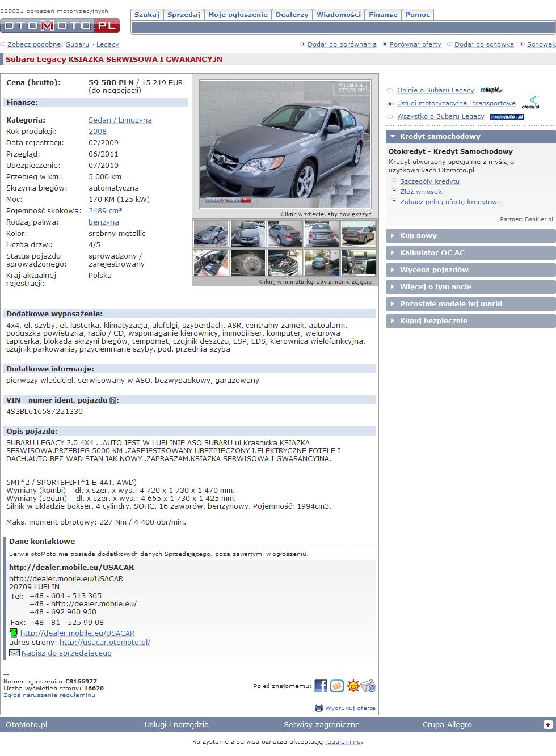This screenshot has height=756, width=556.
Task: Select the open driver door interior thumbnail
Action: pyautogui.click(x=211, y=263)
